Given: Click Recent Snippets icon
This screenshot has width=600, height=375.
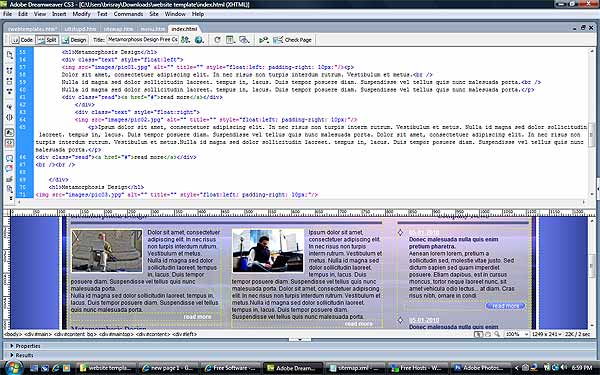Looking at the screenshot, I should [x=10, y=189].
